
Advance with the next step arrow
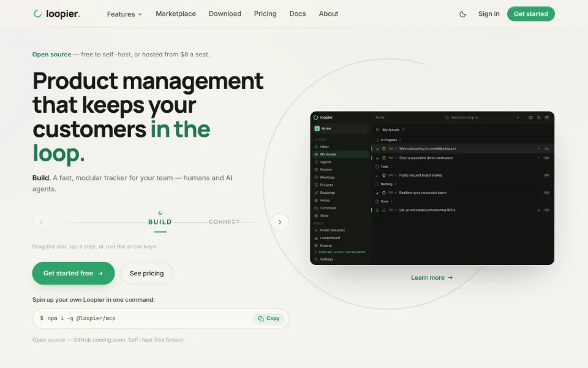coord(280,222)
